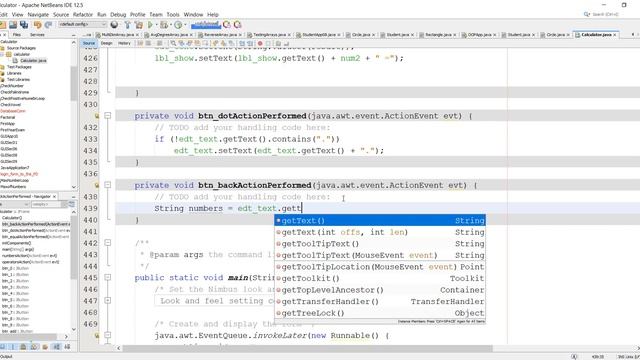The width and height of the screenshot is (640, 360).
Task: Click the Profile Project toolbar icon
Action: coord(178,25)
